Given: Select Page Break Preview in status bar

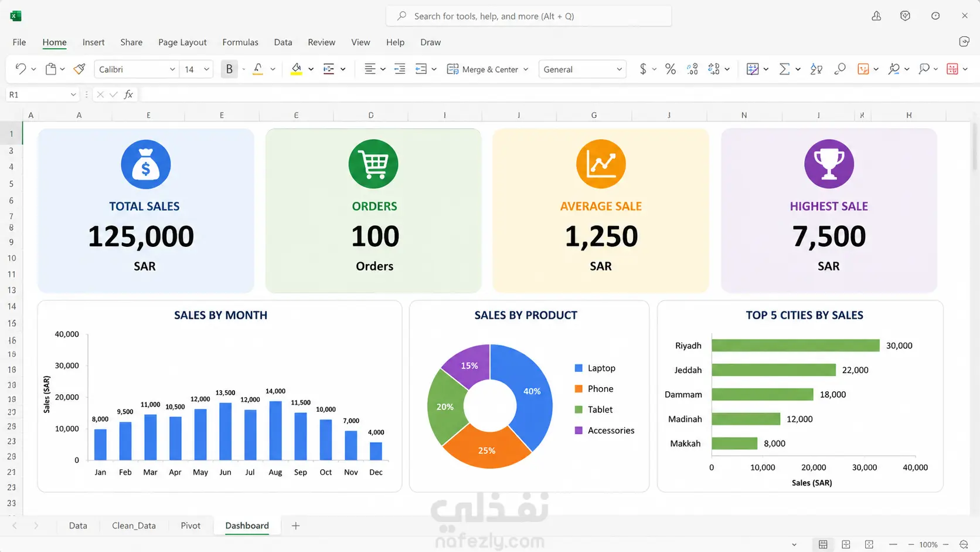Looking at the screenshot, I should click(x=869, y=544).
